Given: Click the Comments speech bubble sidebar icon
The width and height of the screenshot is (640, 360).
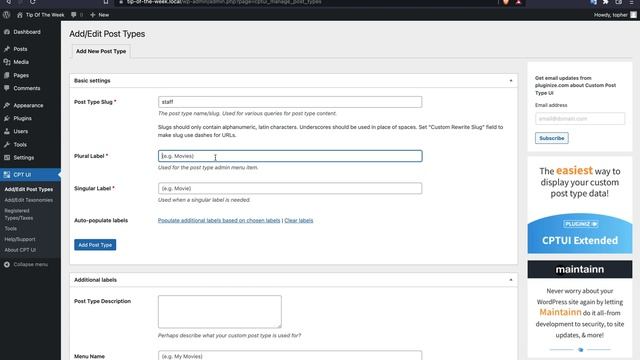Looking at the screenshot, I should click(x=7, y=88).
